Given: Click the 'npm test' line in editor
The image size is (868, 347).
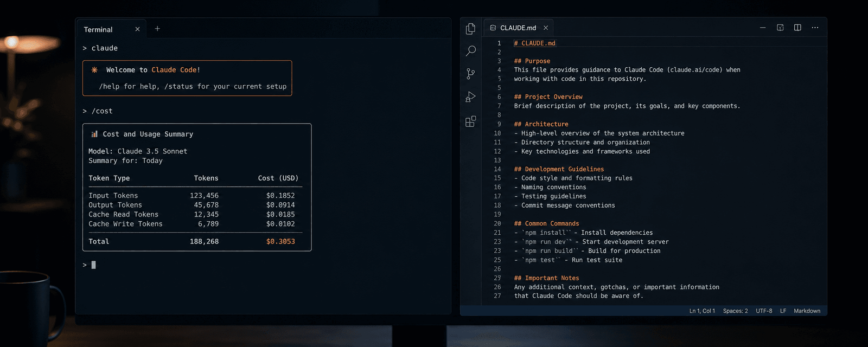Looking at the screenshot, I should coord(568,260).
